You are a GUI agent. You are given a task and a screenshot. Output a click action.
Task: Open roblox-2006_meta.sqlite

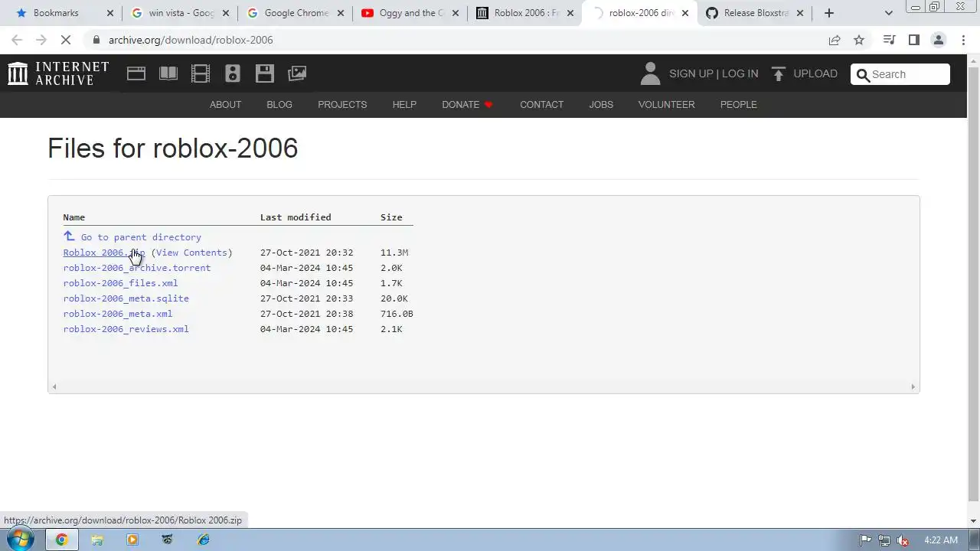(126, 298)
